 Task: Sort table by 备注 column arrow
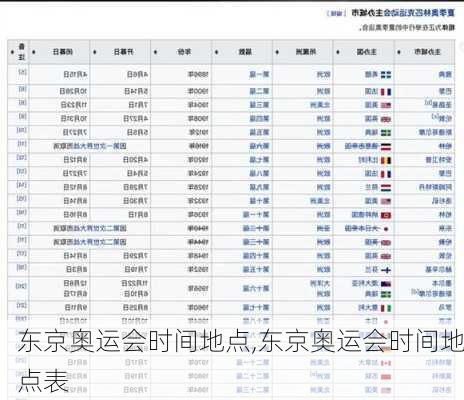pyautogui.click(x=12, y=52)
